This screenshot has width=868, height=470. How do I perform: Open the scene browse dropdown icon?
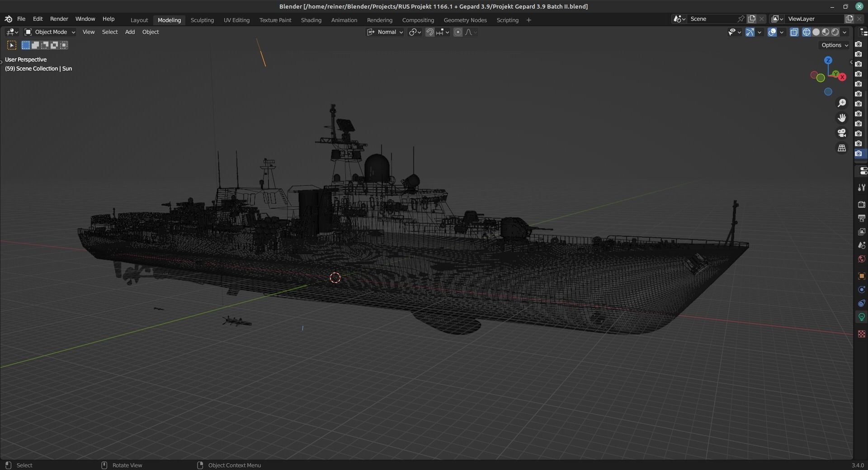(x=679, y=19)
